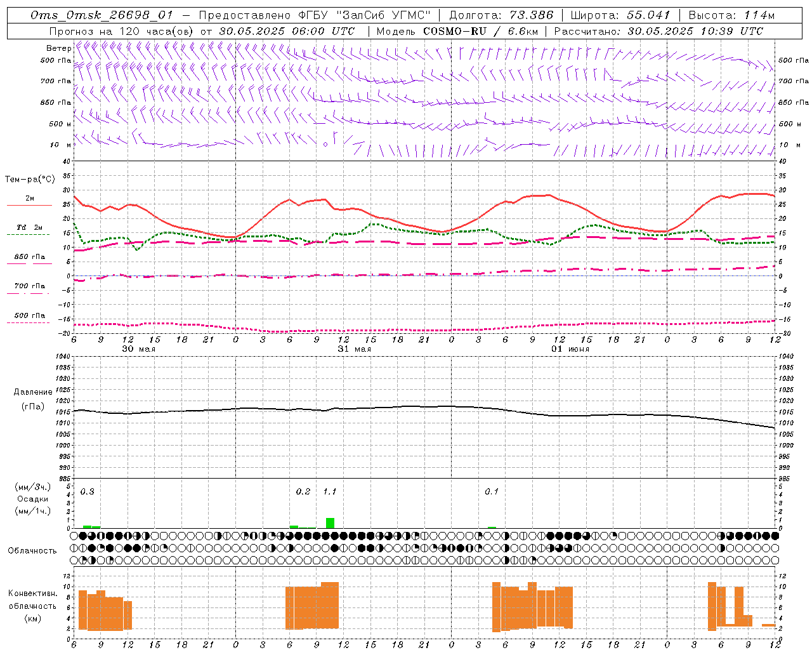Click the (мм/3ч.) precipitation unit label
Screen dimensions: 812x650
tap(32, 487)
